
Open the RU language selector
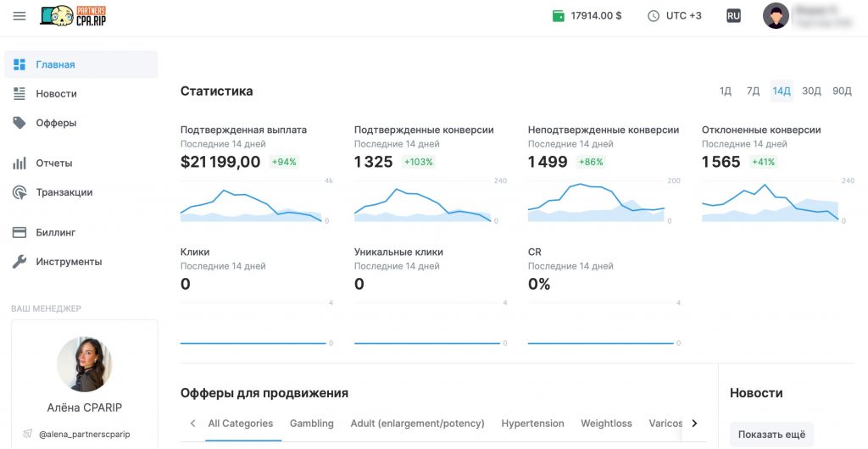[733, 16]
